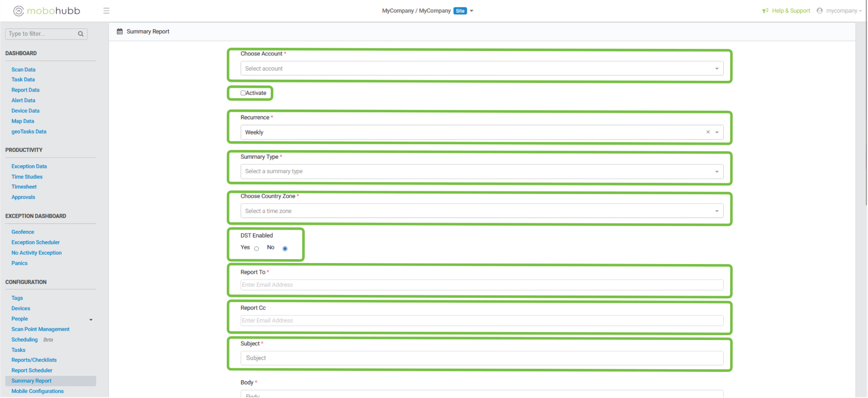Click the blue Site badge in header

(x=460, y=11)
